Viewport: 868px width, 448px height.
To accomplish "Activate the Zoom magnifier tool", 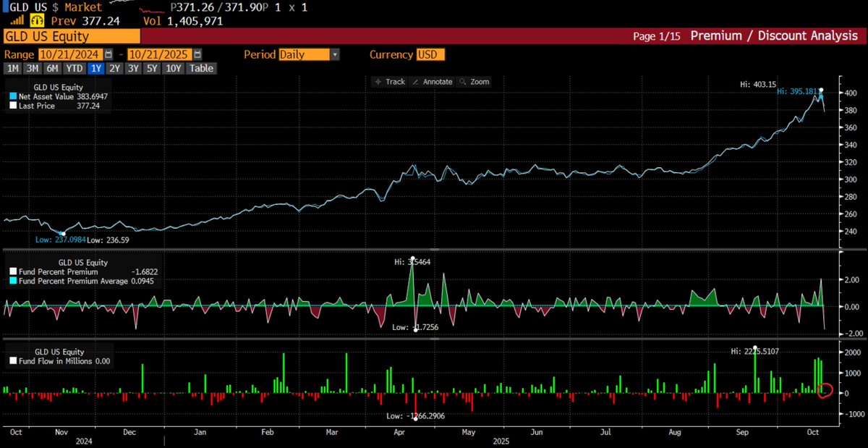I will click(x=474, y=82).
